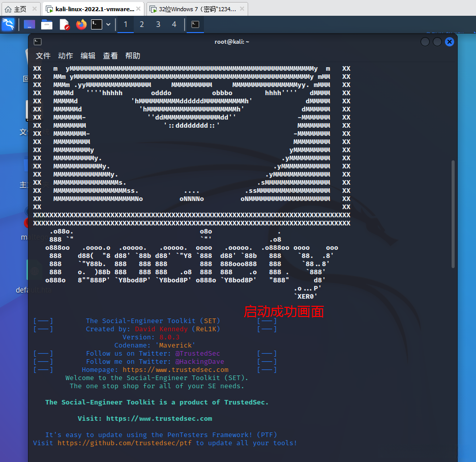The width and height of the screenshot is (476, 462).
Task: Select running terminal task in panel
Action: coord(195,24)
